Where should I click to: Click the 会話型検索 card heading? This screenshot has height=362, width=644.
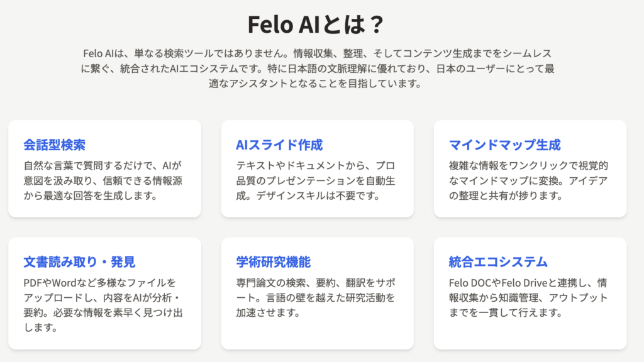(54, 145)
